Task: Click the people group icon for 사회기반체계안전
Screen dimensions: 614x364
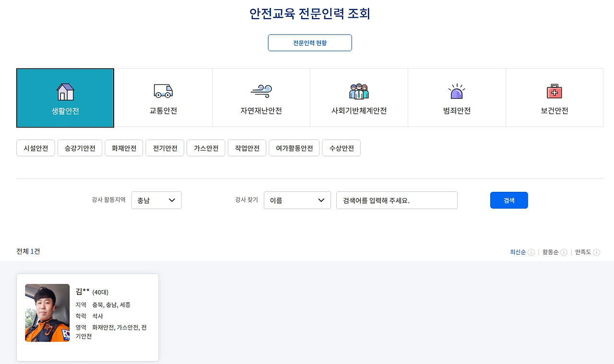Action: (x=359, y=91)
